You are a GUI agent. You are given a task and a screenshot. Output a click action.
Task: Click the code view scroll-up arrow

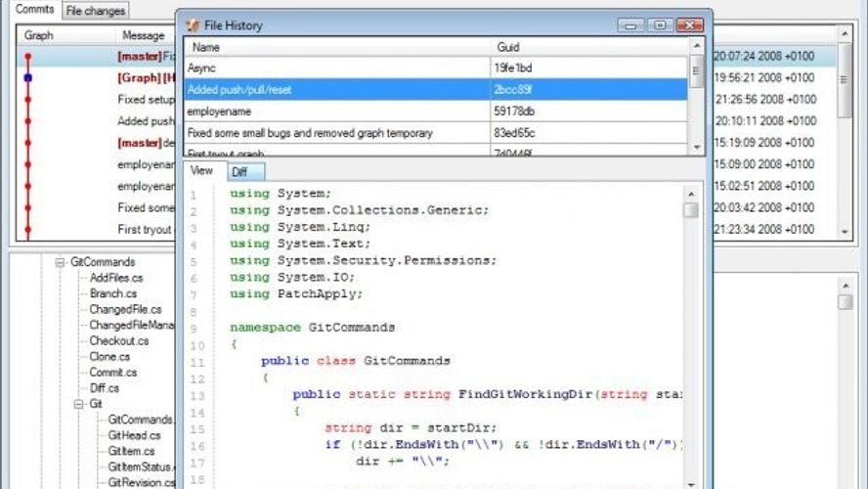pyautogui.click(x=691, y=194)
